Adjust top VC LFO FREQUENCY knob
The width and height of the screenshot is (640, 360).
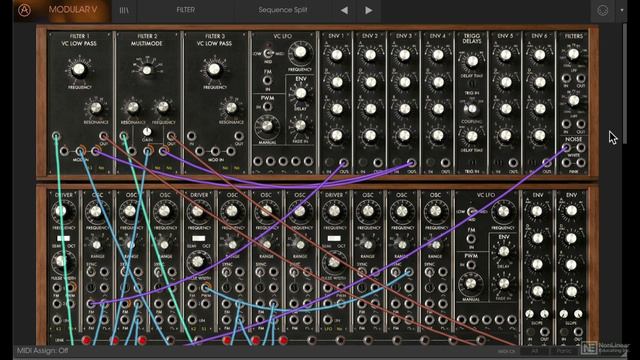300,52
